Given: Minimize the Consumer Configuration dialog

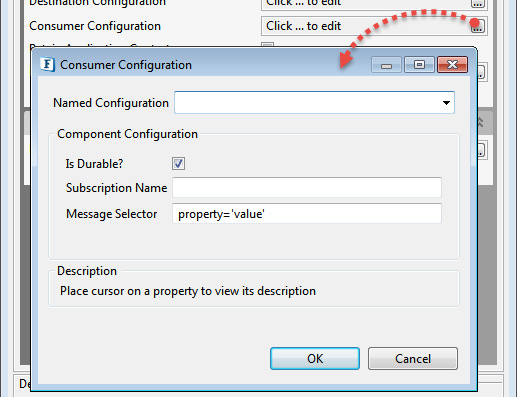Looking at the screenshot, I should (x=386, y=65).
